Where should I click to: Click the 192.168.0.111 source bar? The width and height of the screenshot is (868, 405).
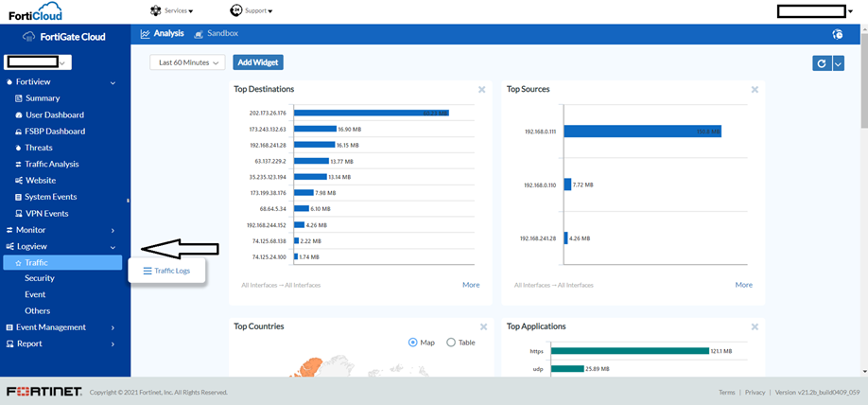(x=643, y=132)
